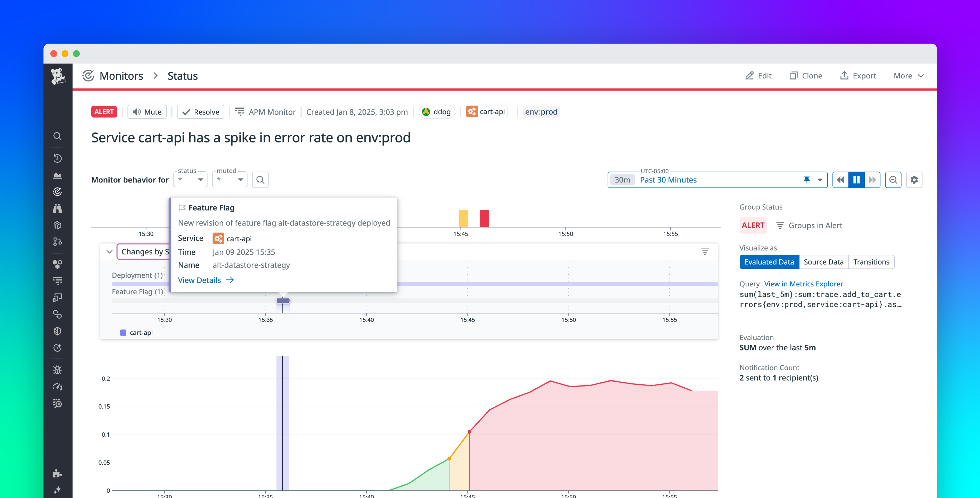
Task: Collapse the Changes by Service section
Action: 110,252
